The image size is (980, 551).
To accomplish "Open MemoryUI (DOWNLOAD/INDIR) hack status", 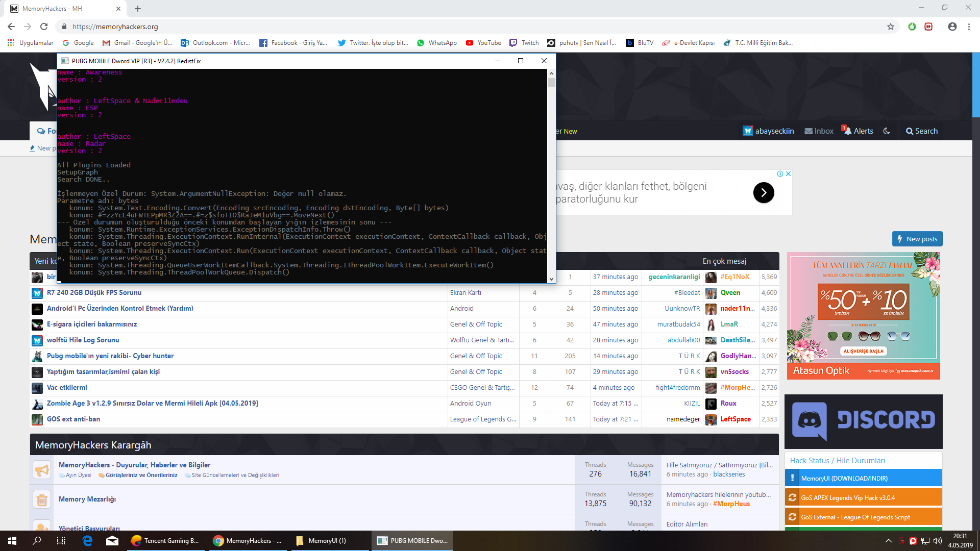I will coord(863,478).
